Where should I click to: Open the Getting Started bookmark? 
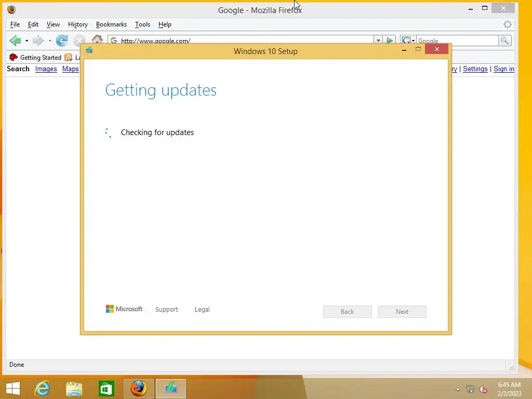pos(35,57)
